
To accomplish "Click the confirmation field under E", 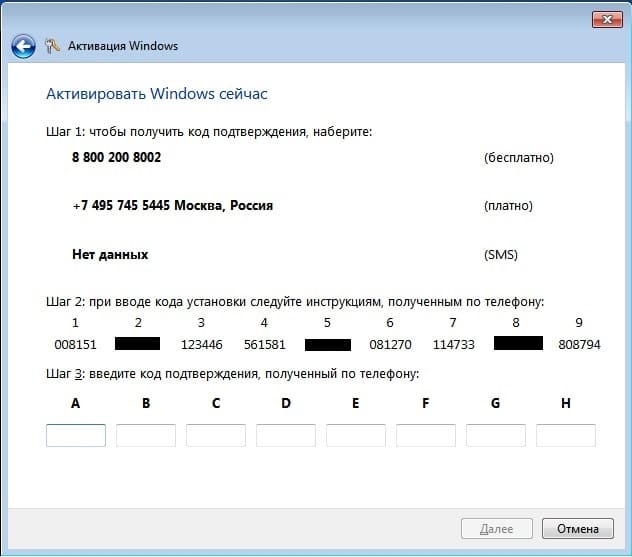I will (x=356, y=435).
